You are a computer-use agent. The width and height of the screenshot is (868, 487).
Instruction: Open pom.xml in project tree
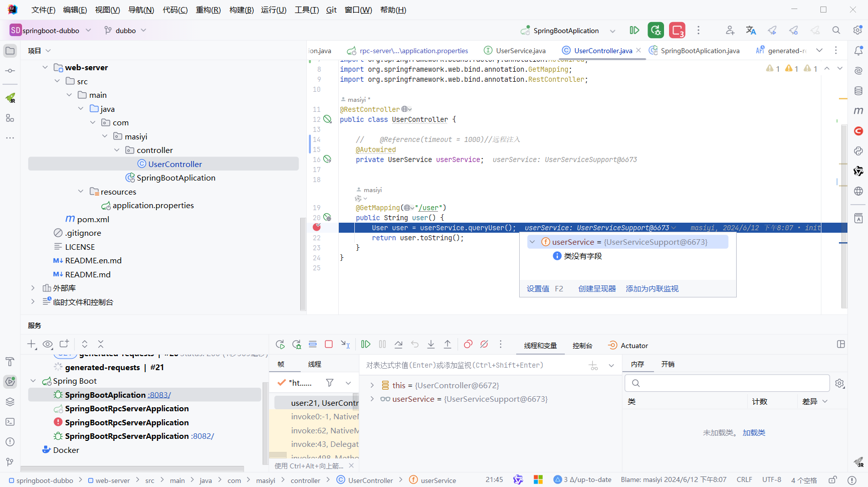click(x=93, y=219)
